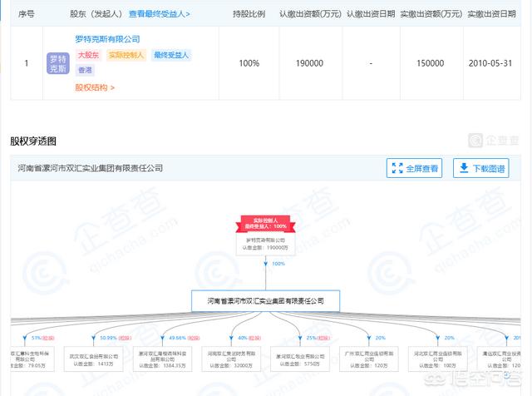Click the 150000 paid-in amount cell

coord(431,63)
